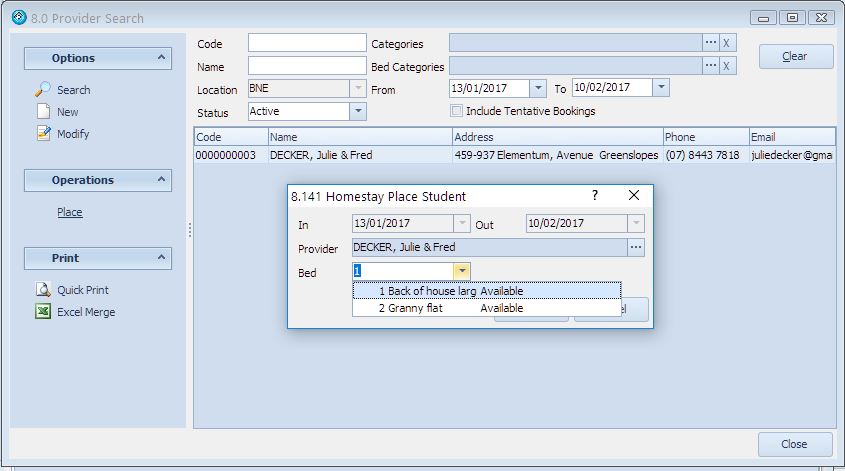Click the Excel Merge icon

(x=43, y=312)
